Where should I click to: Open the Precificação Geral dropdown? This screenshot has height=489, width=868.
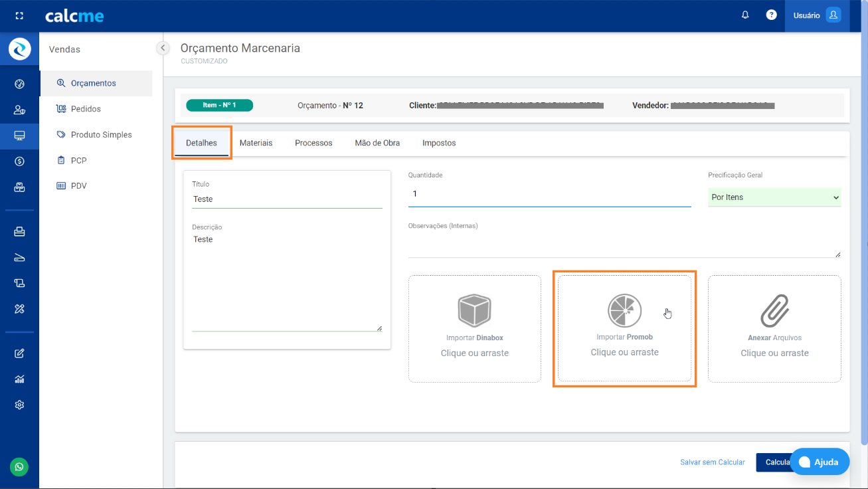coord(774,197)
